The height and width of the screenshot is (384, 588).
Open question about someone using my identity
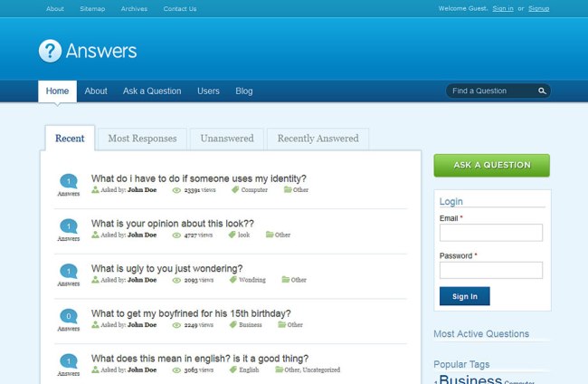click(199, 178)
